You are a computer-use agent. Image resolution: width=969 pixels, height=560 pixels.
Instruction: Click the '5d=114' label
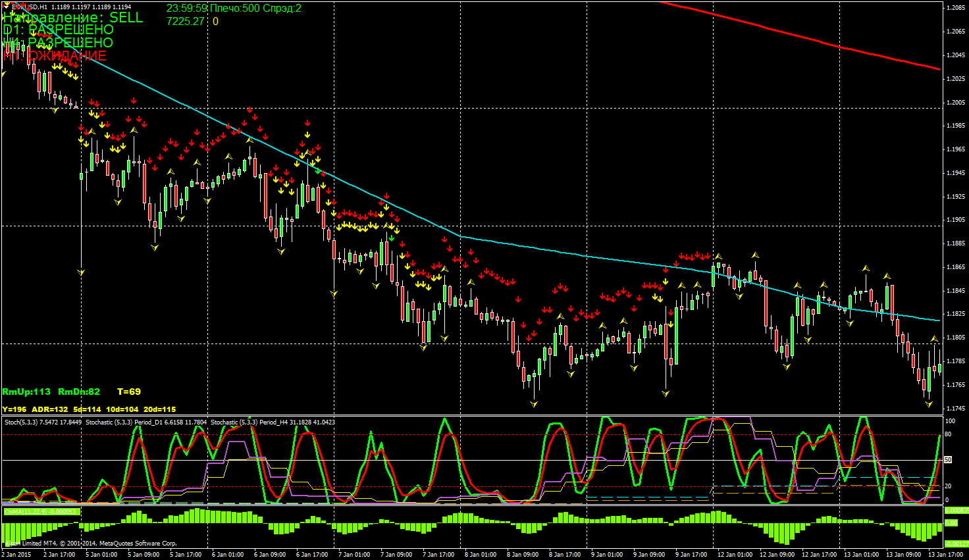click(x=87, y=409)
